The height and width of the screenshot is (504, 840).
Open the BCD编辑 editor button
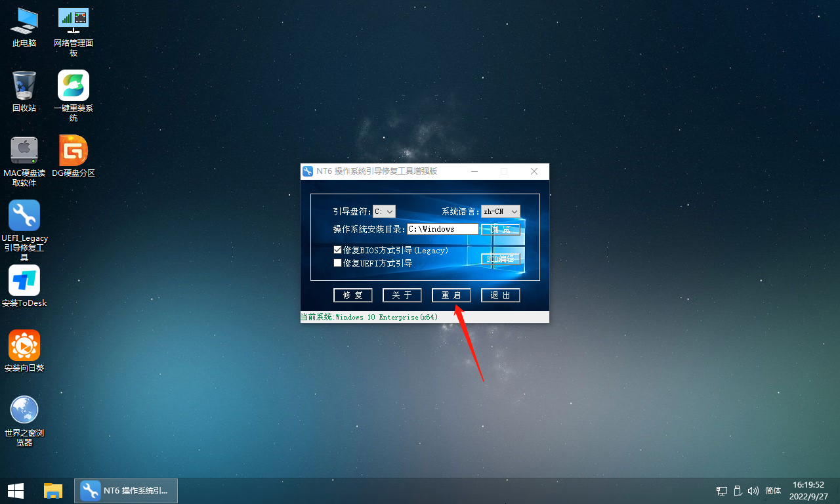[501, 259]
